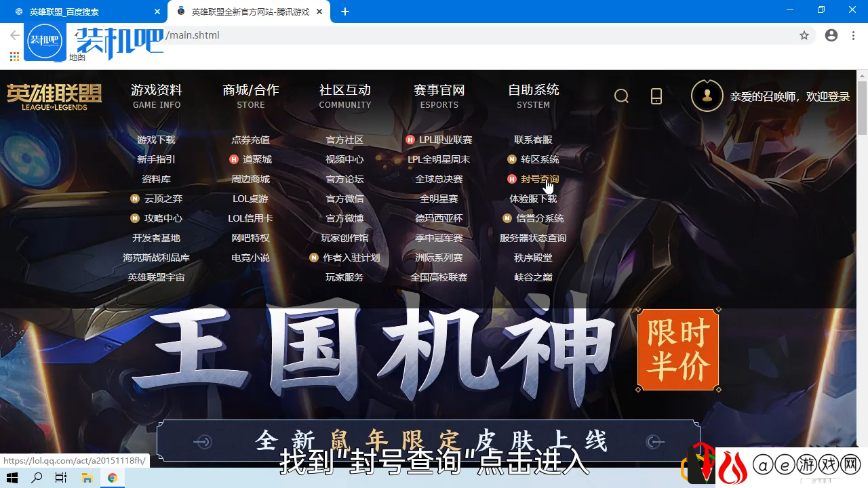Click LPL全明星周末
Screen dimensions: 868x488
439,159
